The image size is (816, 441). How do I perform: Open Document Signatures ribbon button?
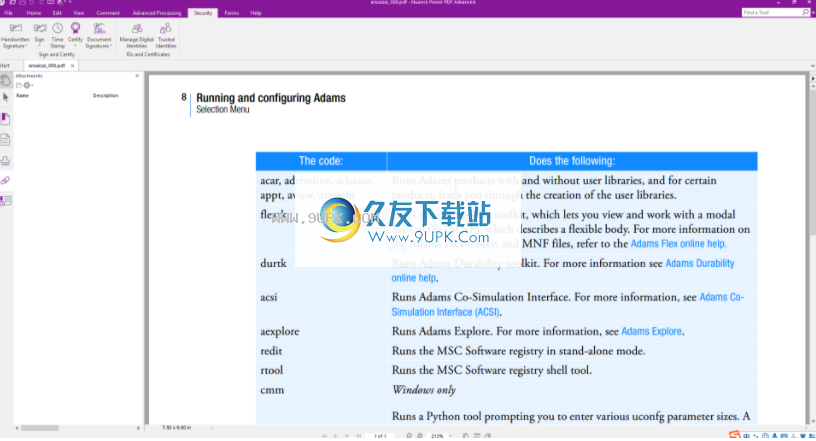coord(99,35)
